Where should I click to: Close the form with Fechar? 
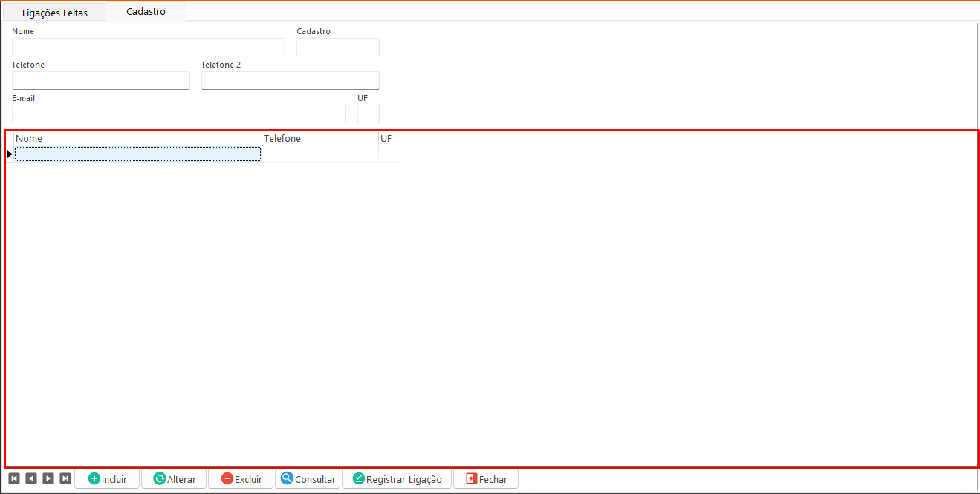click(486, 479)
